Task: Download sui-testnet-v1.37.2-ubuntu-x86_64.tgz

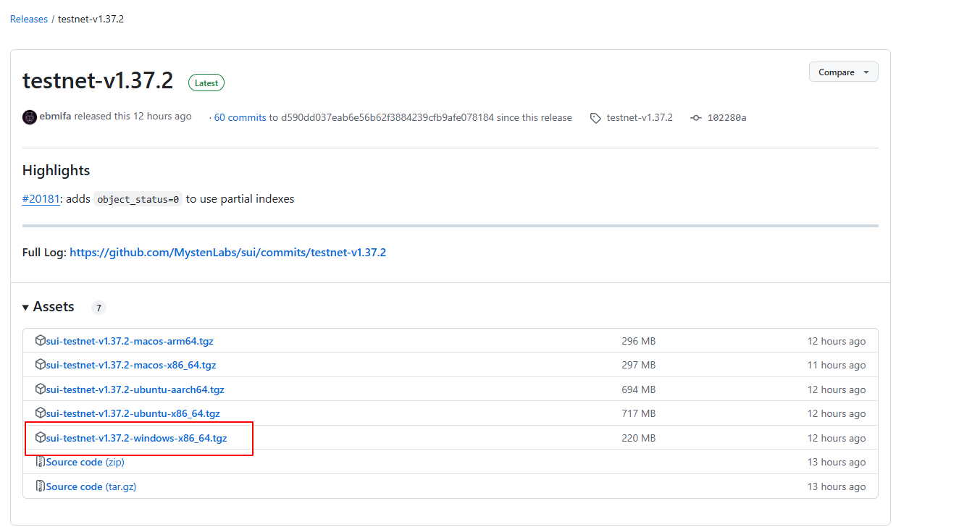Action: pyautogui.click(x=133, y=413)
